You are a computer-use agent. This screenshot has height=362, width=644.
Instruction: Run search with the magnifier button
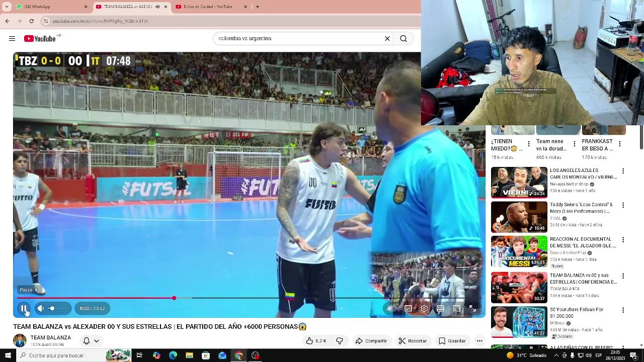click(404, 39)
